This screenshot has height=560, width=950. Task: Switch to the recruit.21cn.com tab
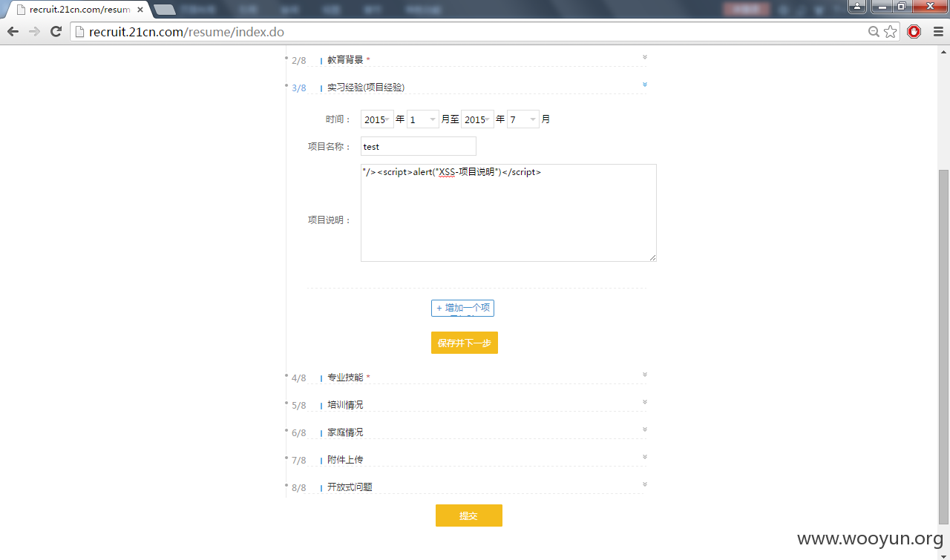coord(78,10)
